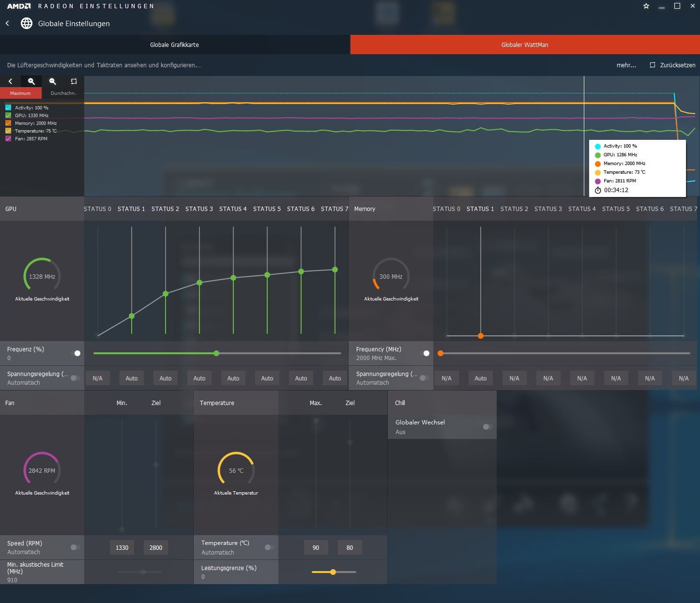The width and height of the screenshot is (700, 603).
Task: Click the Leistungsgrenze yellow slider
Action: click(333, 572)
